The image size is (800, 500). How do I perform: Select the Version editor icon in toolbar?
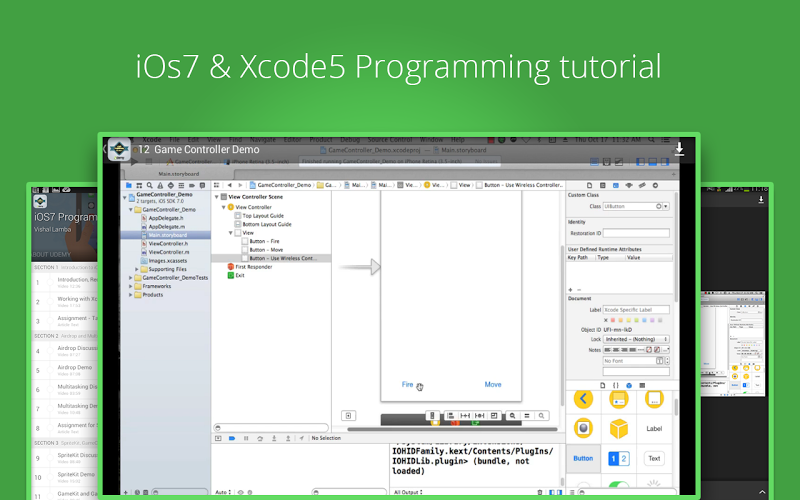click(x=619, y=162)
